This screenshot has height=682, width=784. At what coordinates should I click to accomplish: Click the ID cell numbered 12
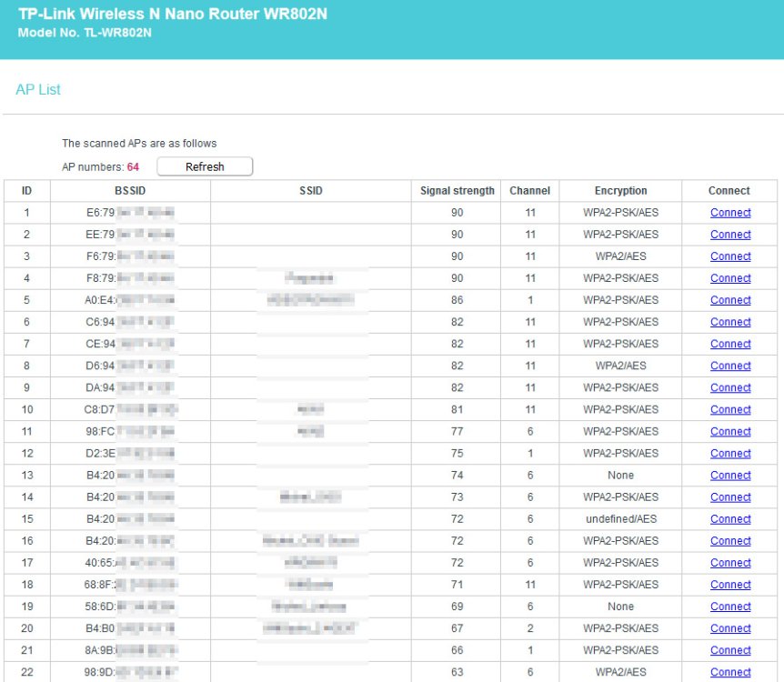pyautogui.click(x=27, y=454)
